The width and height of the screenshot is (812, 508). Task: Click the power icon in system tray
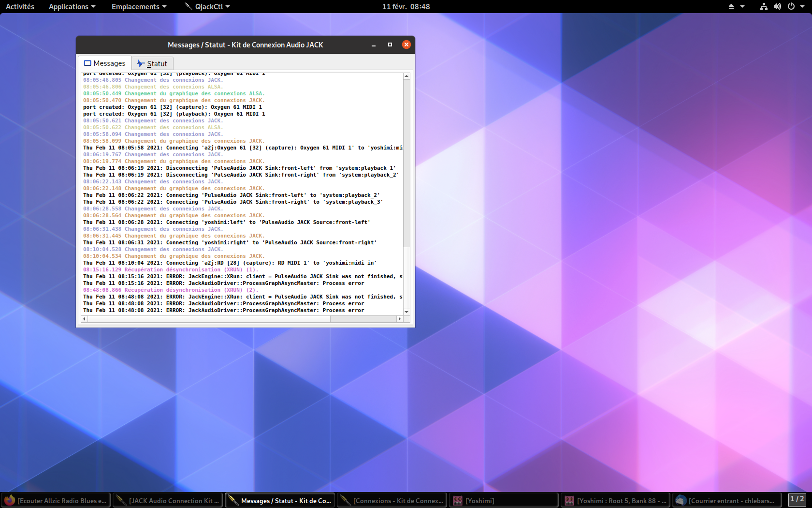click(x=791, y=6)
